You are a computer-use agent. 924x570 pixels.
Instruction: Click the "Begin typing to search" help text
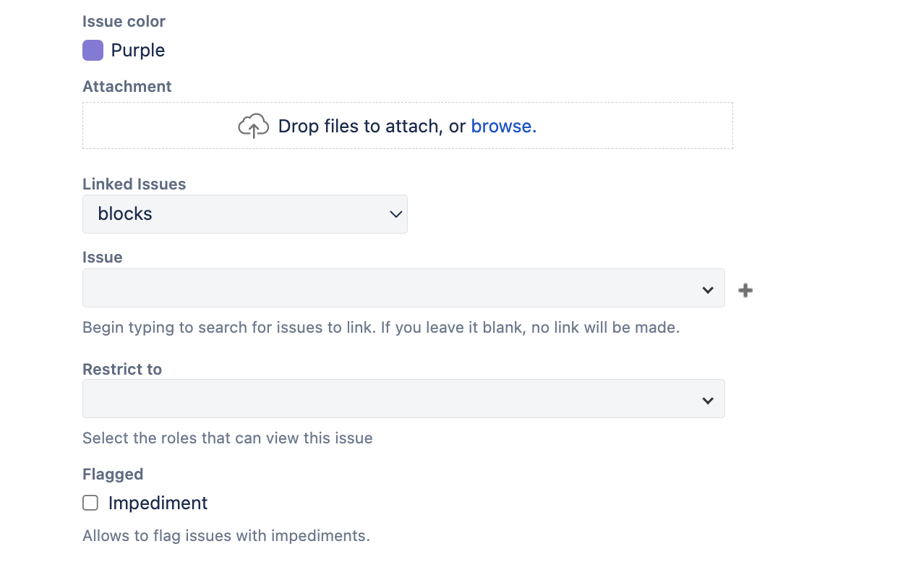[381, 327]
